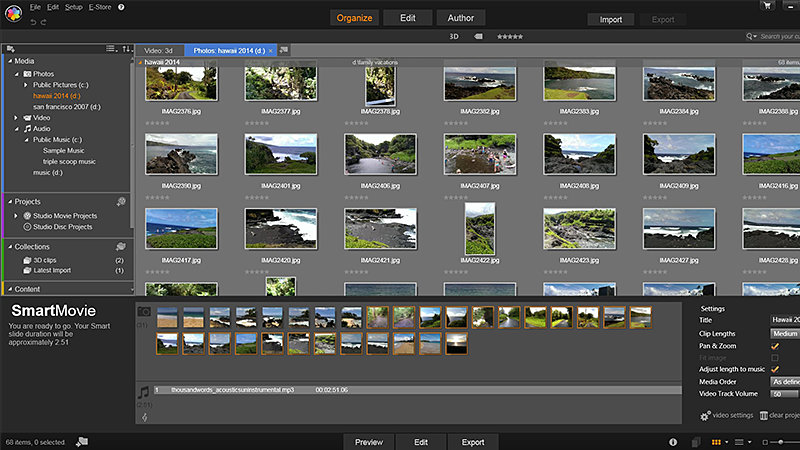This screenshot has width=800, height=450.
Task: Disable the Pan & Zoom checkbox
Action: [774, 346]
